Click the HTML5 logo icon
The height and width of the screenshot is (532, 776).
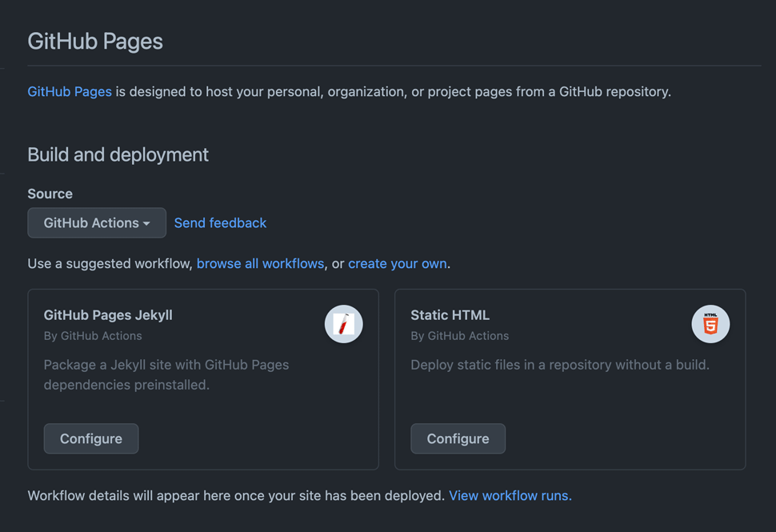(710, 324)
